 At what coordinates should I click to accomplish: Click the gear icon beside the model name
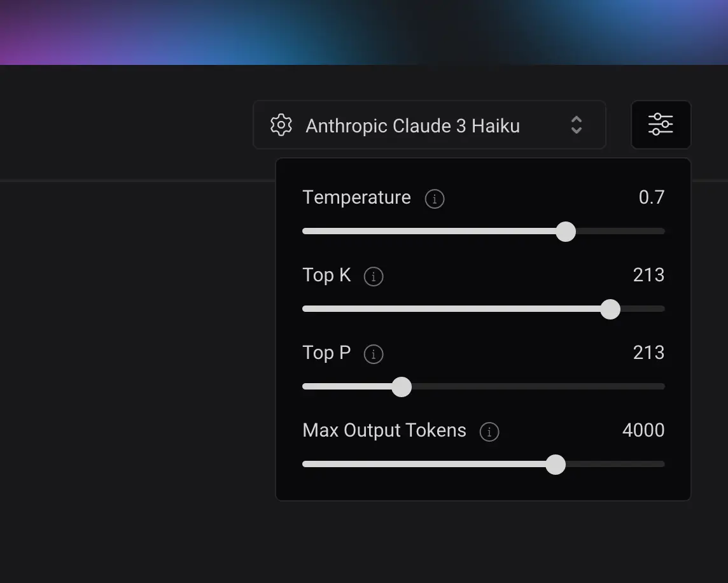click(x=281, y=125)
